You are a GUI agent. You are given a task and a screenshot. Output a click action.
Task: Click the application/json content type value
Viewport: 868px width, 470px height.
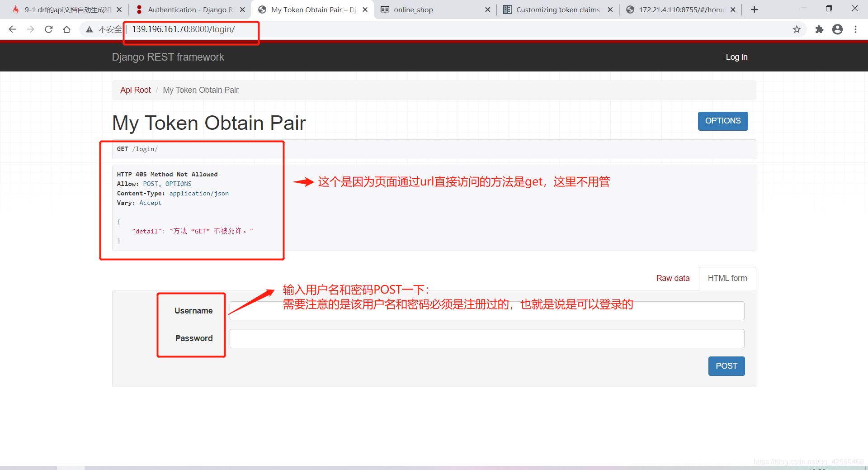(x=199, y=193)
